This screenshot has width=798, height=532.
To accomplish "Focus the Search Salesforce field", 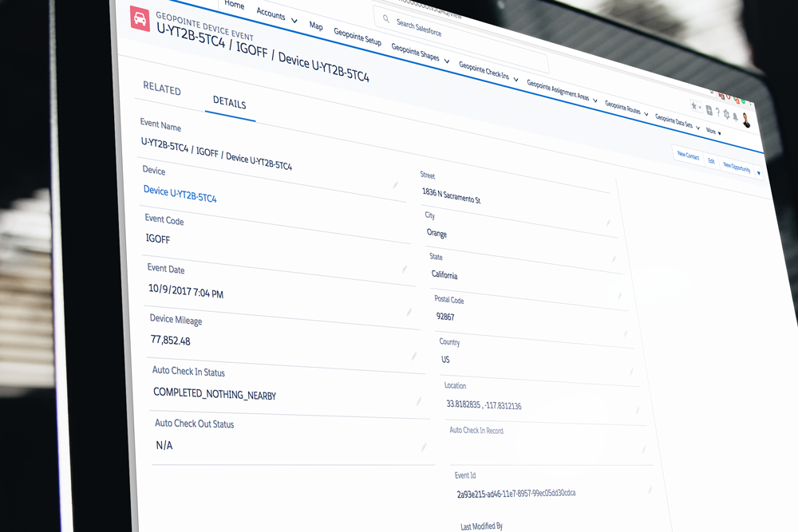I will 460,38.
